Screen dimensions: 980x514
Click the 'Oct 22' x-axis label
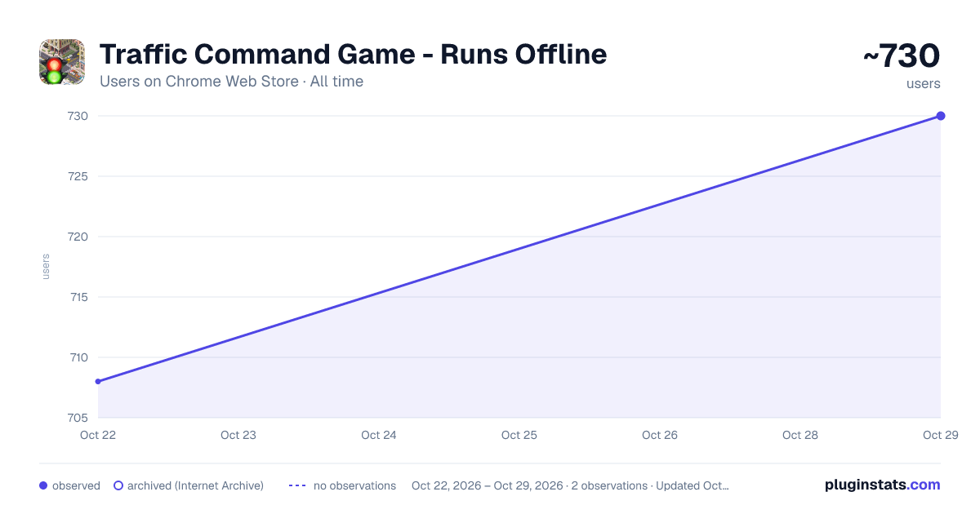pyautogui.click(x=98, y=435)
